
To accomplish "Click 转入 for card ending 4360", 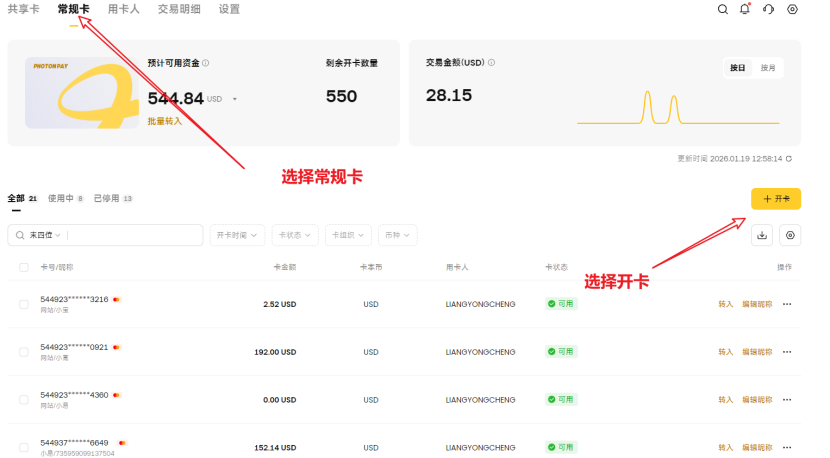I will coord(726,400).
